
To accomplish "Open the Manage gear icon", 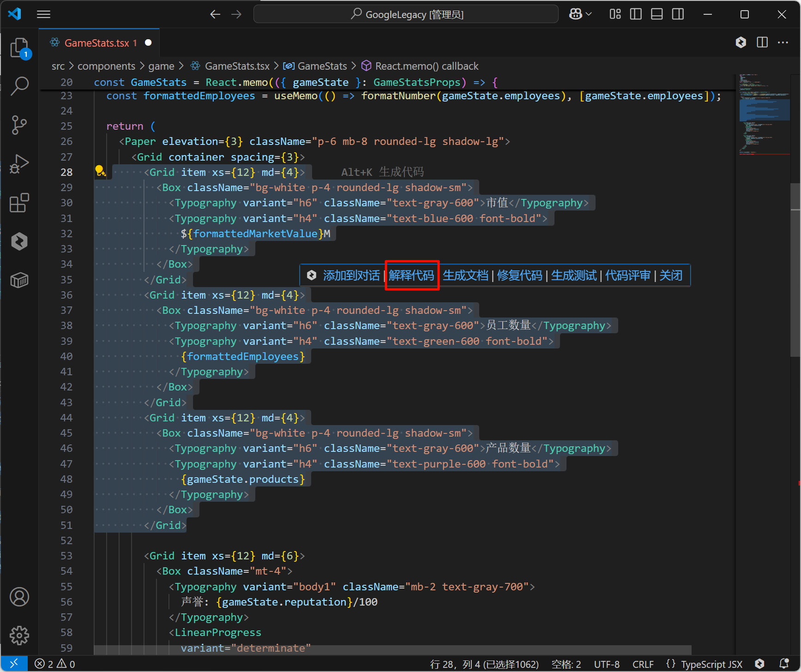I will point(19,636).
